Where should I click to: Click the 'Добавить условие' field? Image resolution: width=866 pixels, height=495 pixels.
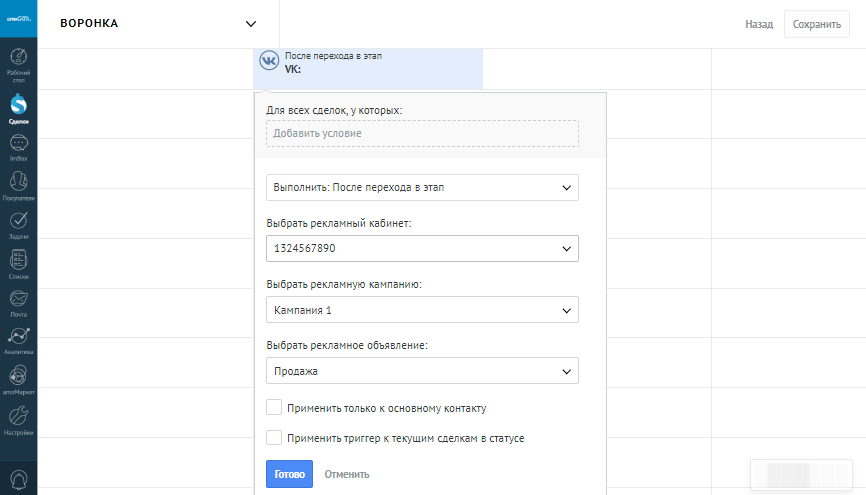(x=422, y=133)
